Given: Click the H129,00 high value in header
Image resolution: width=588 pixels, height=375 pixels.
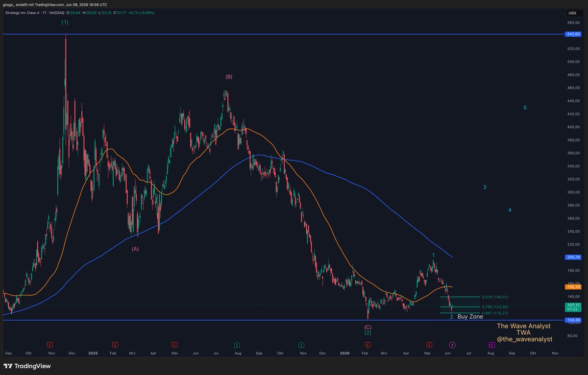Looking at the screenshot, I should [x=90, y=13].
